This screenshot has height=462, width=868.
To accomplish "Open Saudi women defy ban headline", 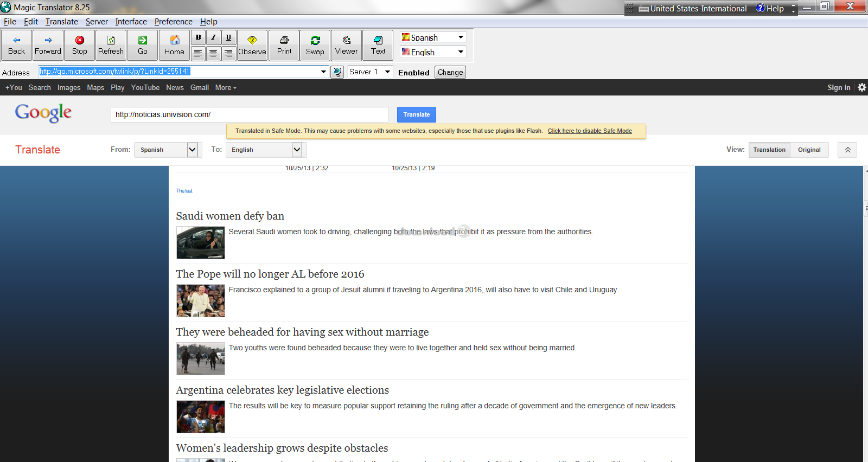I will point(230,216).
